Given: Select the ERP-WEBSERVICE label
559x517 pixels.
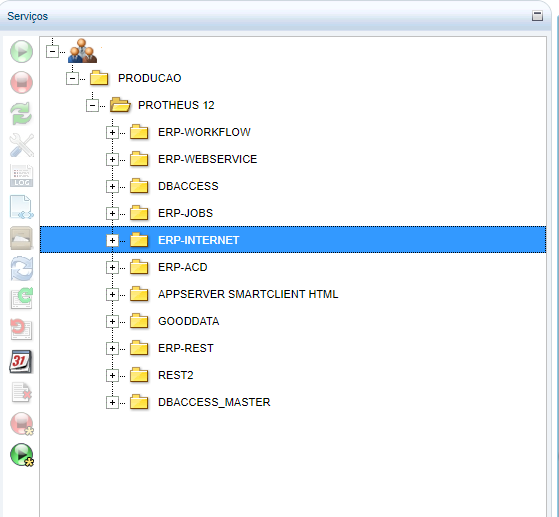Looking at the screenshot, I should pyautogui.click(x=207, y=159).
